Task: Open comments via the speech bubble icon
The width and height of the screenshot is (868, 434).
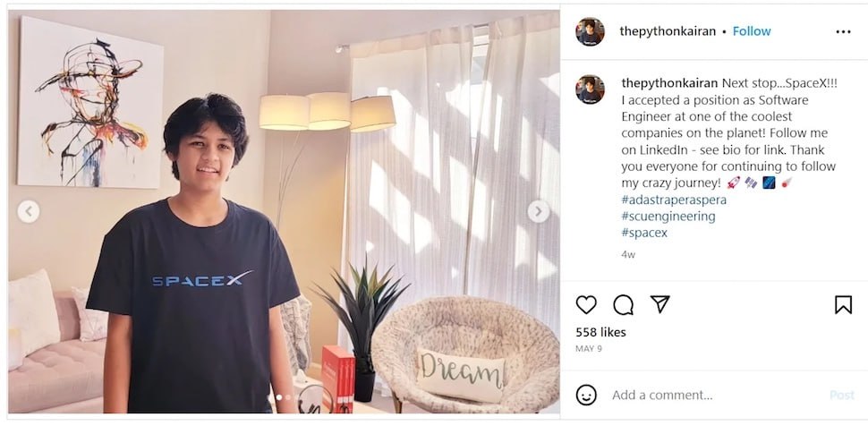Action: pyautogui.click(x=624, y=304)
